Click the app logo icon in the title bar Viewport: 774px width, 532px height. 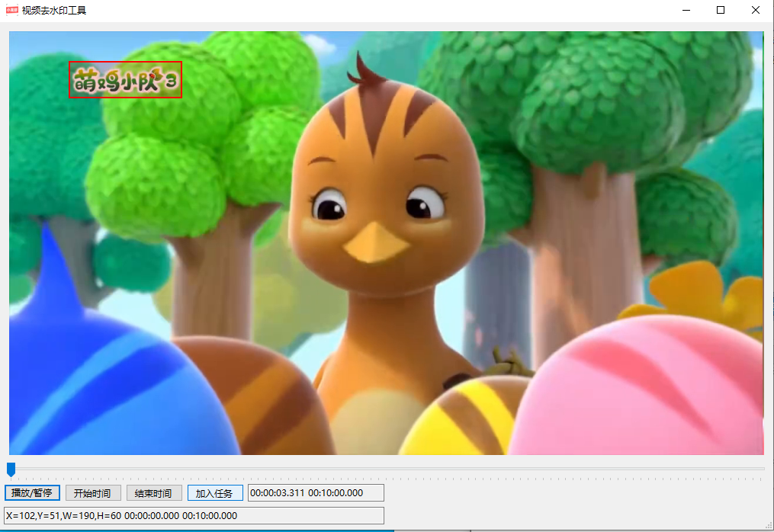[x=11, y=10]
